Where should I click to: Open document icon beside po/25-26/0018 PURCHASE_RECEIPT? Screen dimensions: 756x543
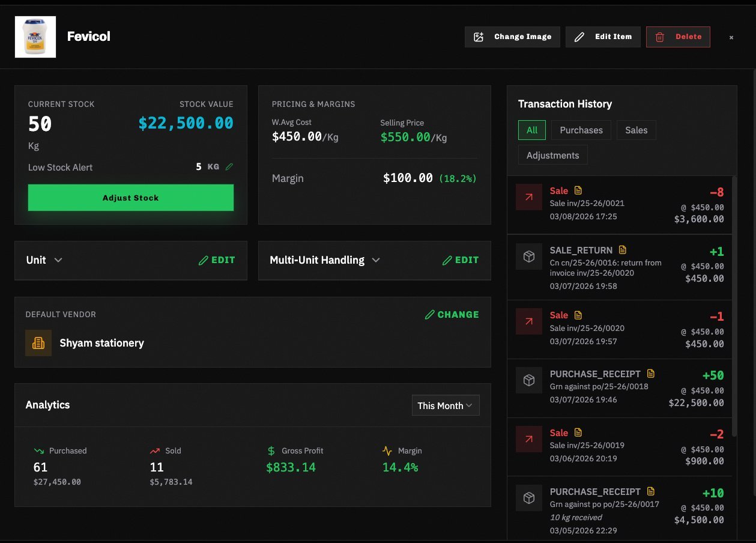click(x=651, y=374)
